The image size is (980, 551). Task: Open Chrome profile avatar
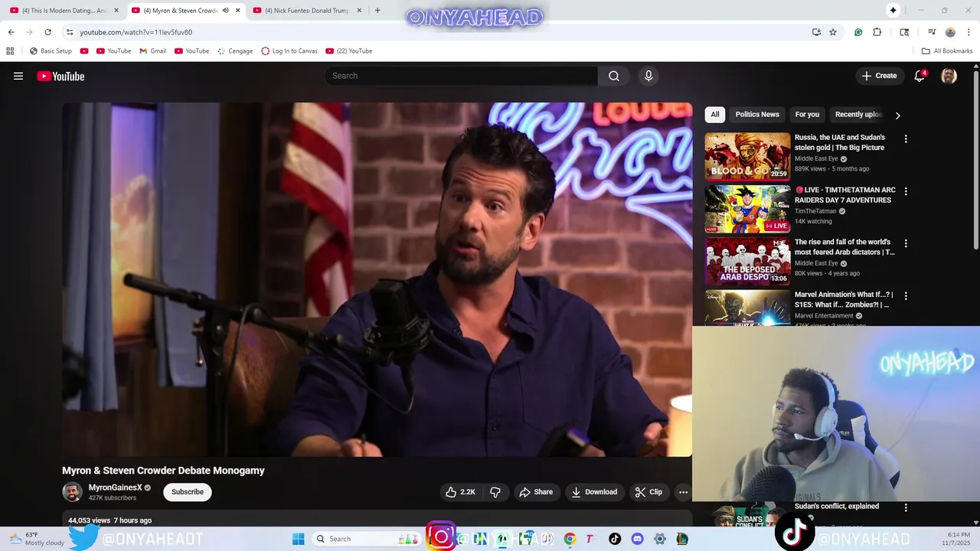pyautogui.click(x=950, y=32)
